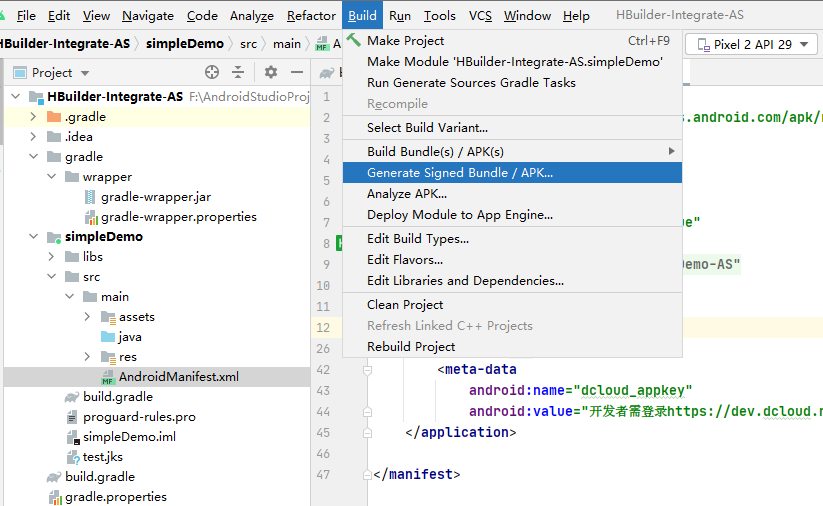Choose Select Build Variant
Screen dimensions: 823x506
[512, 128]
